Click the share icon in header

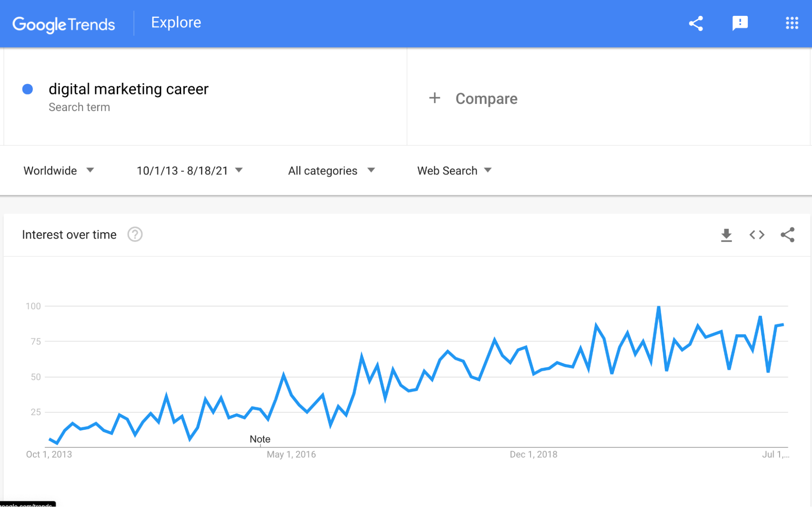tap(696, 24)
